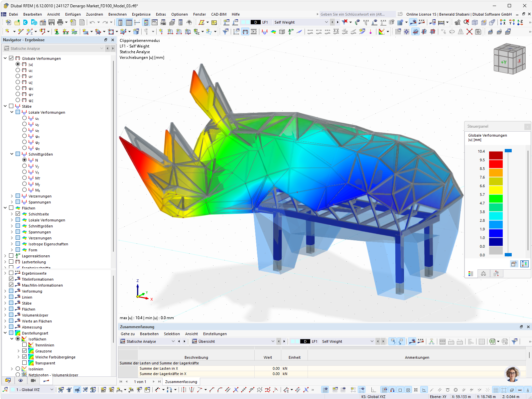Toggle the show-results display icon in toolbar
The height and width of the screenshot is (399, 532).
pyautogui.click(x=414, y=22)
